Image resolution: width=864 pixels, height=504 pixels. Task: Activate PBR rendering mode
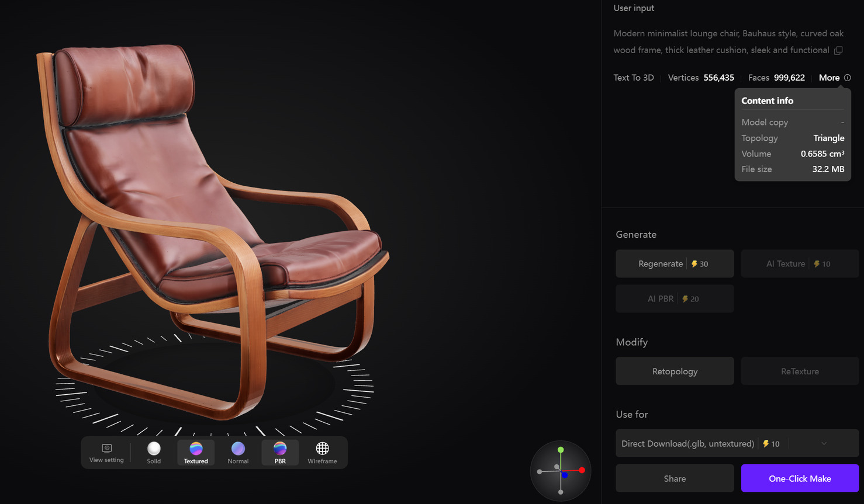coord(280,452)
